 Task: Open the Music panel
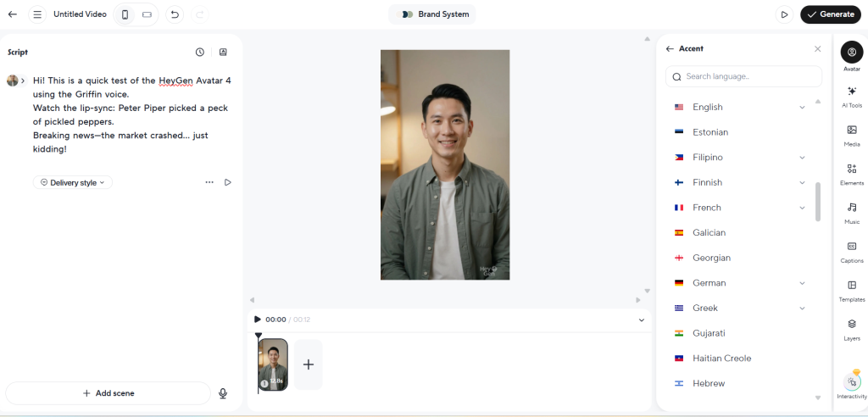(x=851, y=211)
